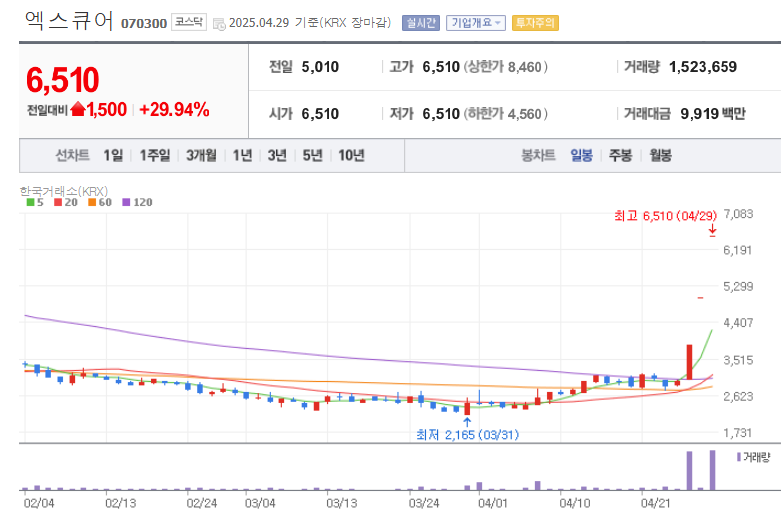This screenshot has height=529, width=781.
Task: Click the +29.94% change rate
Action: 174,110
